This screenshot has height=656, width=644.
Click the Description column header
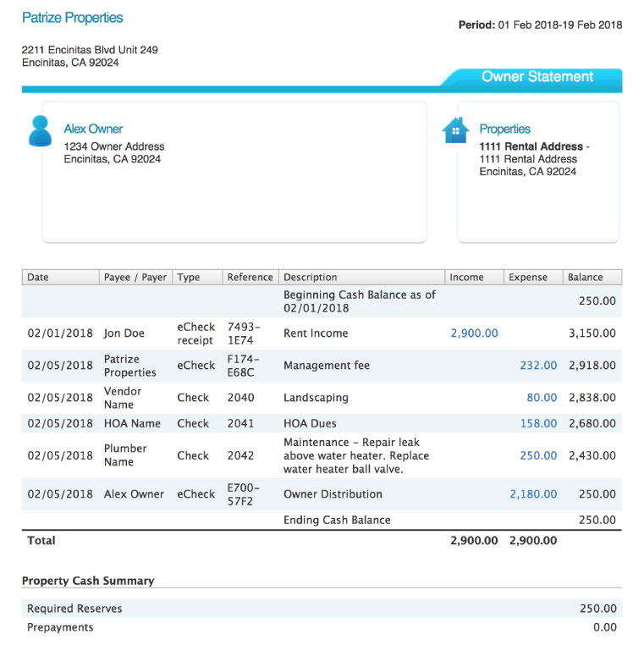point(361,278)
